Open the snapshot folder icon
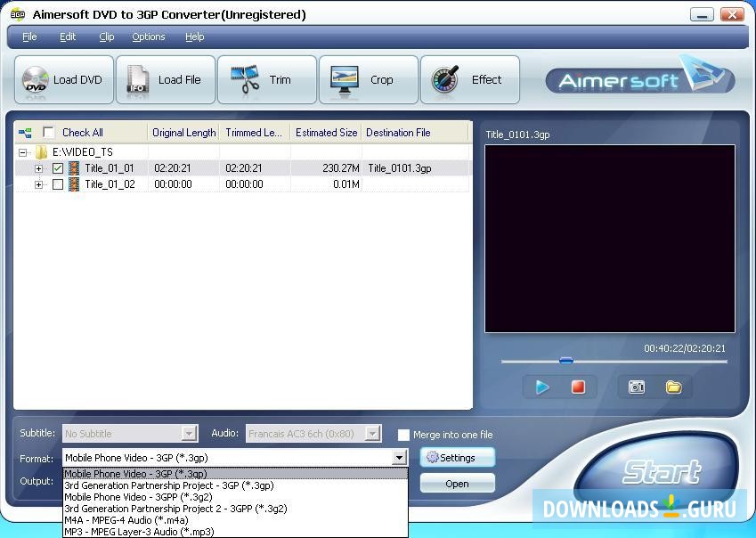 click(x=673, y=387)
